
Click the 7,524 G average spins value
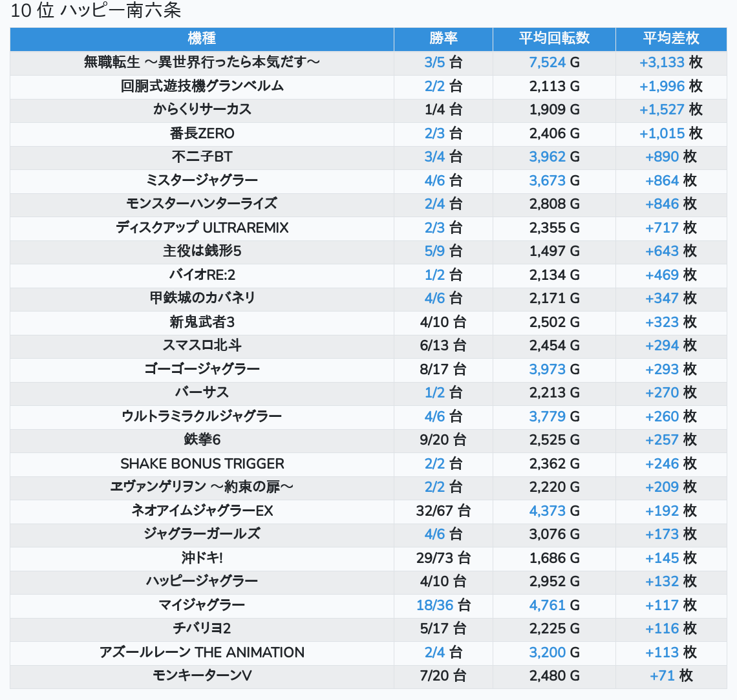click(554, 63)
